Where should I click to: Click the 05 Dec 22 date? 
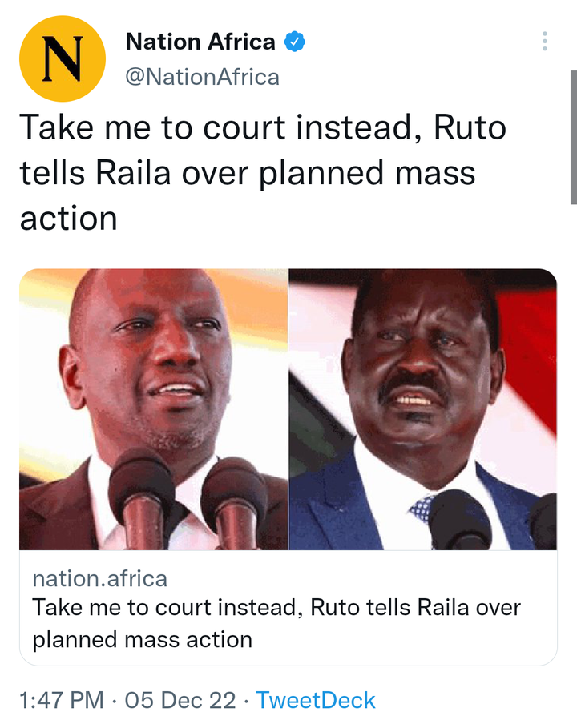[180, 700]
